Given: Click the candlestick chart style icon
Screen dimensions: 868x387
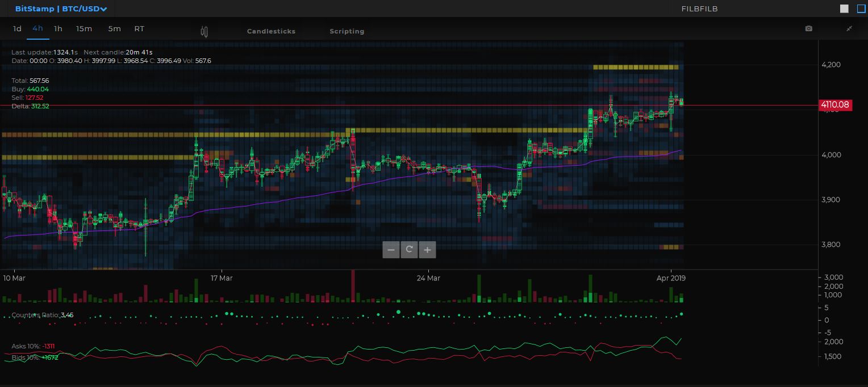Looking at the screenshot, I should 204,32.
